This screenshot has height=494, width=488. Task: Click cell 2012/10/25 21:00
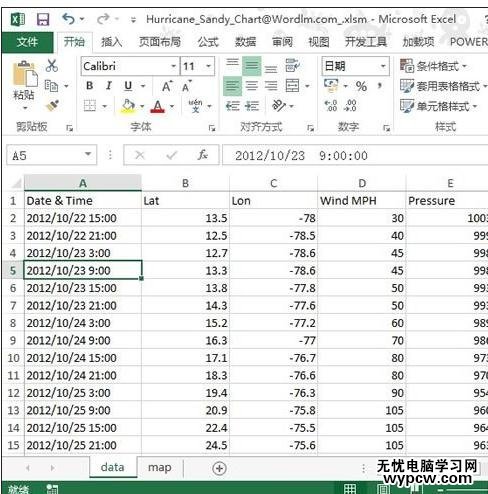point(83,445)
